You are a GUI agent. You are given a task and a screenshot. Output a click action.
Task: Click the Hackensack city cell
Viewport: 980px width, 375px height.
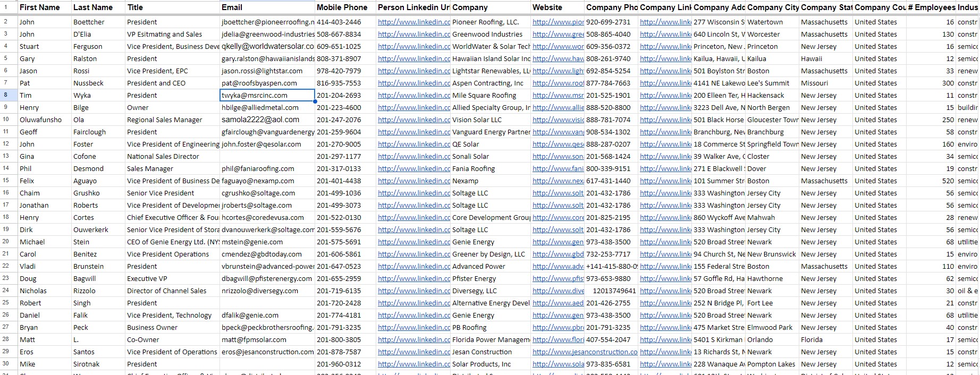coord(772,95)
